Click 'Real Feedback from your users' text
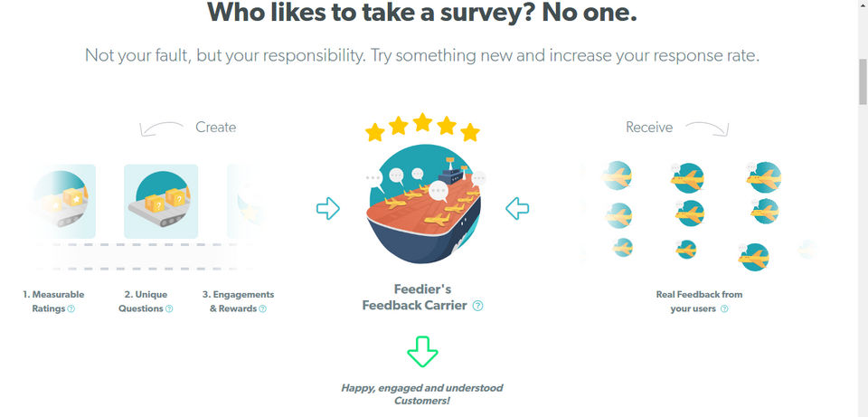 click(693, 301)
